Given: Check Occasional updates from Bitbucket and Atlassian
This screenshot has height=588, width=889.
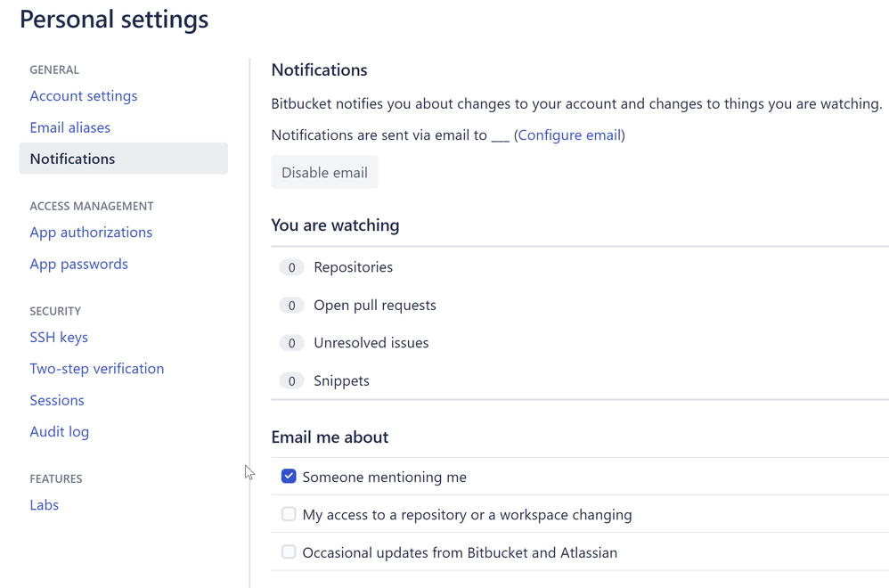Looking at the screenshot, I should pos(289,552).
